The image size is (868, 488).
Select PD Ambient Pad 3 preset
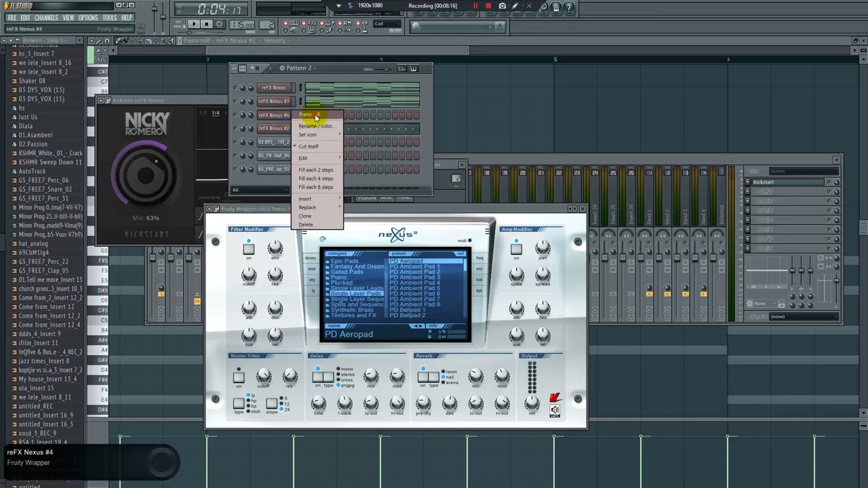(415, 277)
